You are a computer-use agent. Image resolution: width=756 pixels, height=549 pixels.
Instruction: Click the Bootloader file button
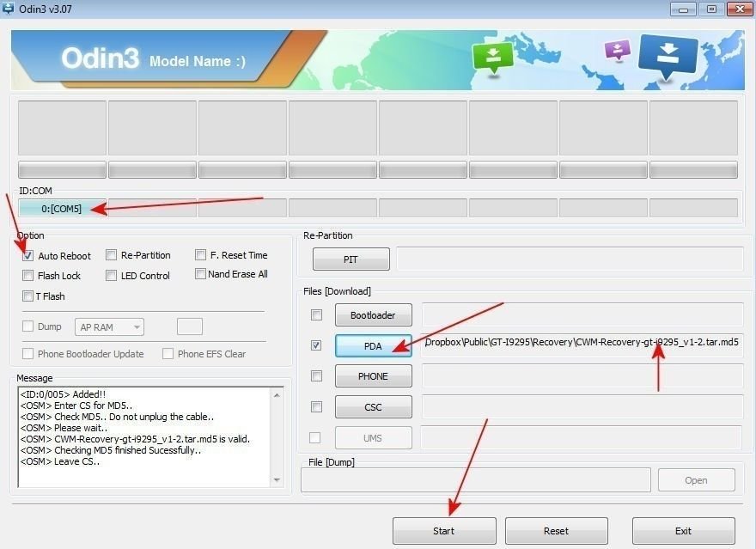374,314
